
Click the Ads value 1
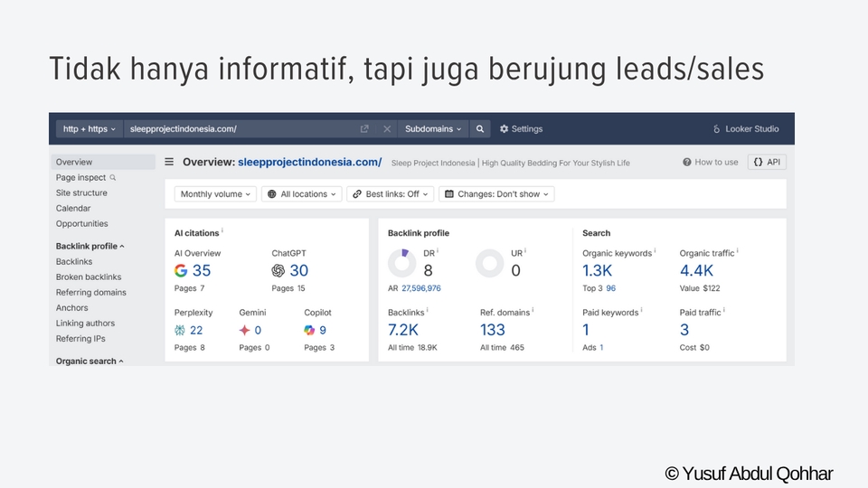pyautogui.click(x=602, y=347)
